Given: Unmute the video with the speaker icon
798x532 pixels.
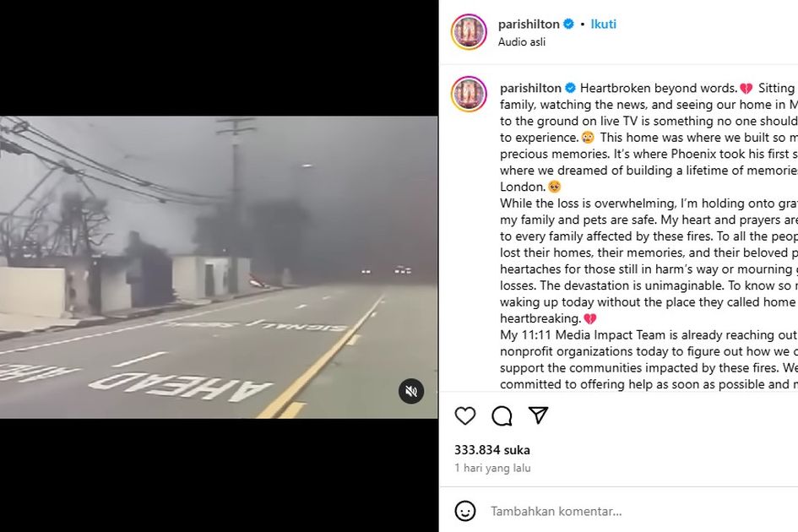Looking at the screenshot, I should pos(411,391).
